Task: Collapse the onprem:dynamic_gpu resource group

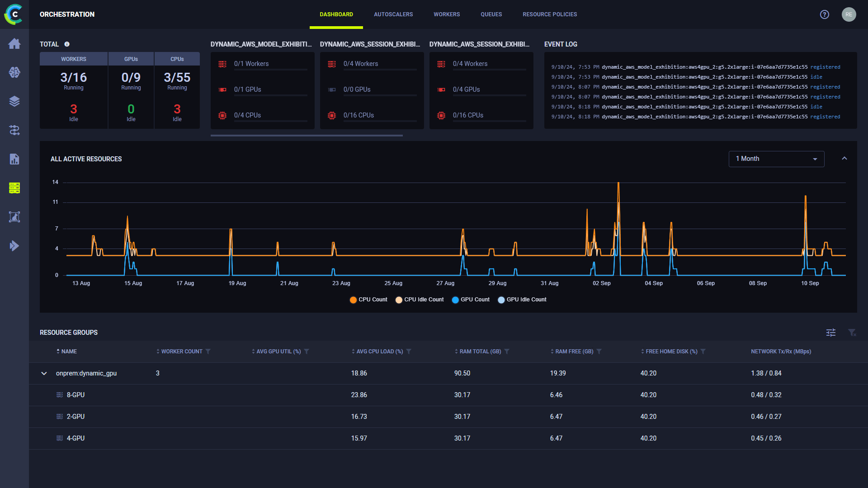Action: [x=44, y=373]
